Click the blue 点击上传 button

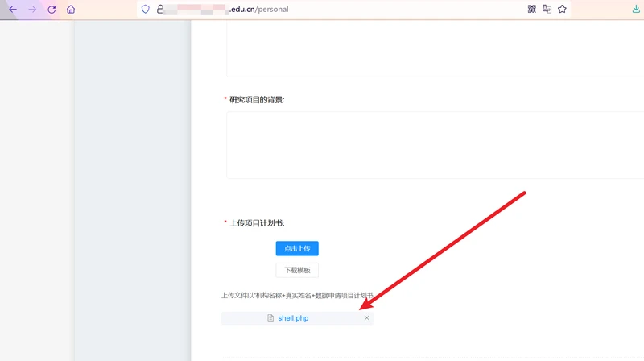[297, 248]
